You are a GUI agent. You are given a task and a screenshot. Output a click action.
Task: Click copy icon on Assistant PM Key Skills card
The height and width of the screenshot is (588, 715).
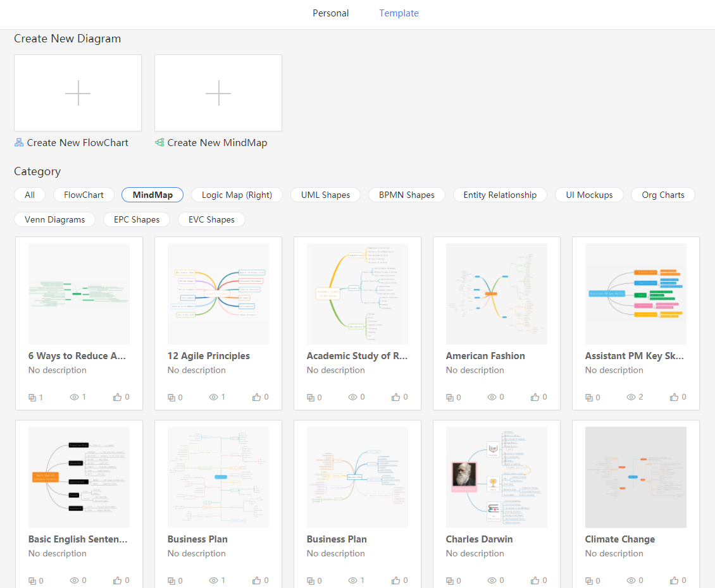(589, 398)
